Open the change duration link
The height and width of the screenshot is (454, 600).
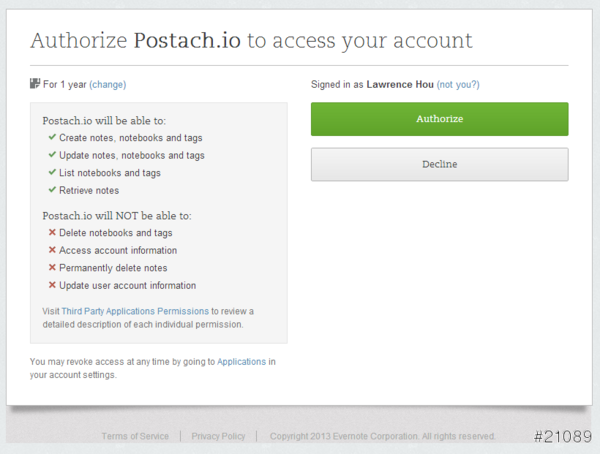tap(108, 85)
